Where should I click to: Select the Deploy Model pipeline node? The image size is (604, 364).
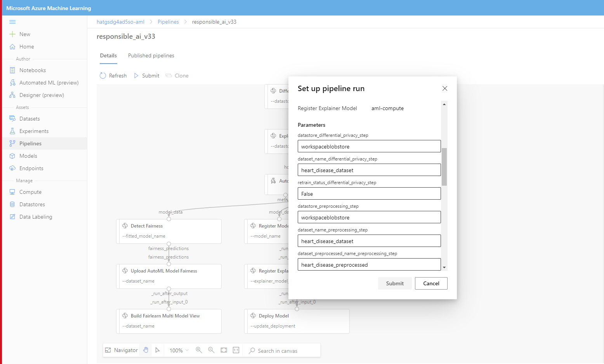(297, 321)
